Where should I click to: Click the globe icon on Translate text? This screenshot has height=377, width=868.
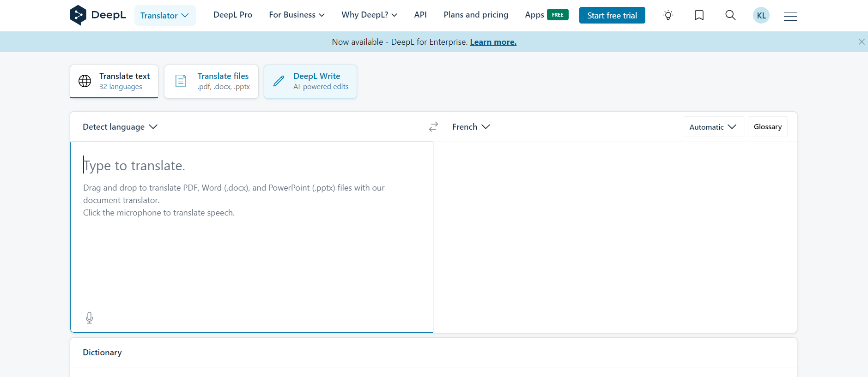click(85, 81)
